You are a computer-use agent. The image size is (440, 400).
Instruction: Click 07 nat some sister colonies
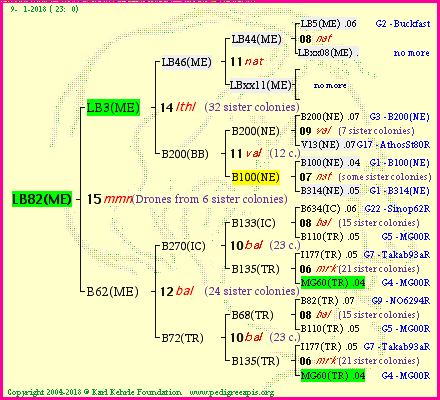pyautogui.click(x=365, y=177)
